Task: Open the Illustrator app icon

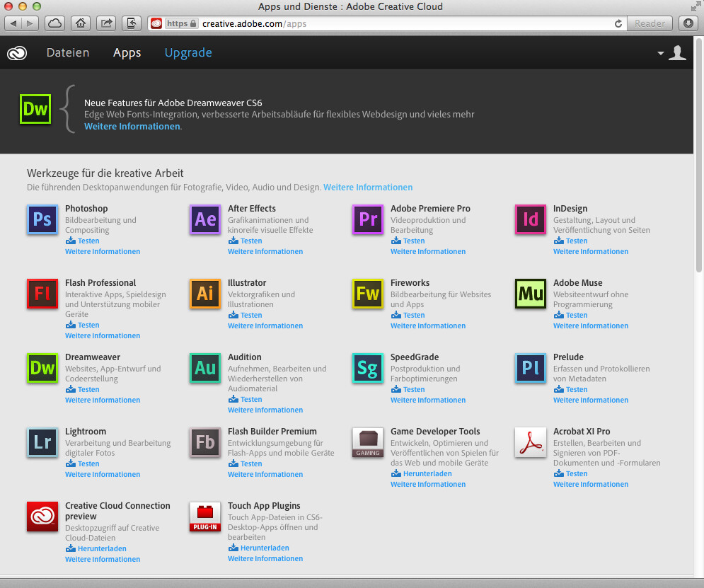Action: [x=204, y=294]
